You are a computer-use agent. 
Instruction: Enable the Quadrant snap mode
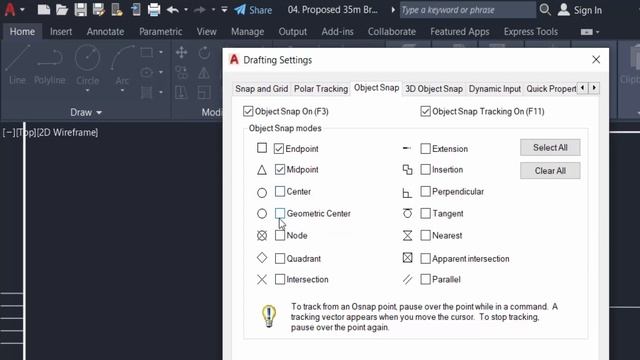pos(280,258)
